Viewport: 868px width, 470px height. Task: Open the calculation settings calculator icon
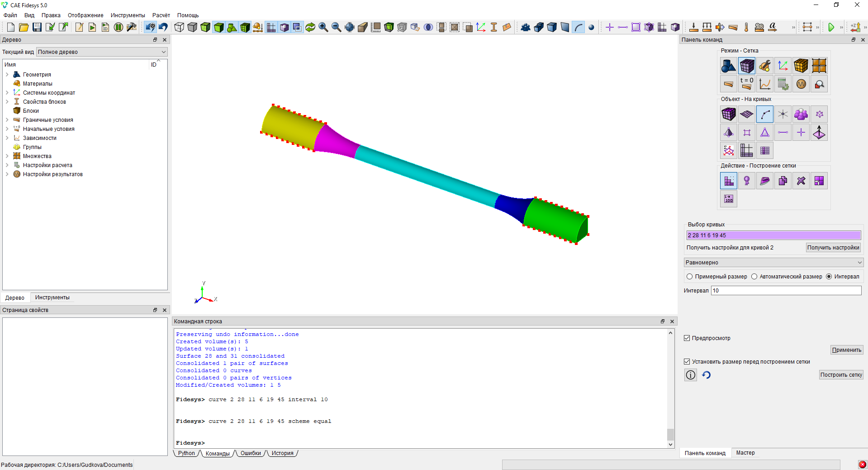tap(783, 84)
